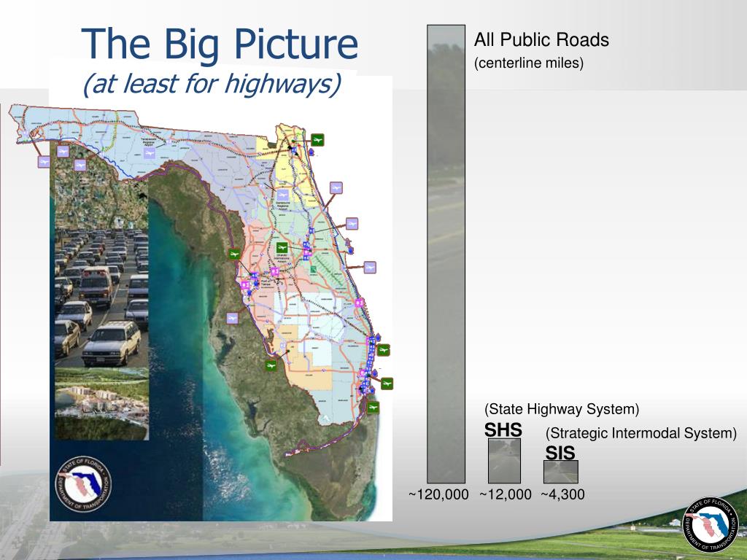
Task: Click the purple airport icon near Melbourne
Action: tap(370, 267)
